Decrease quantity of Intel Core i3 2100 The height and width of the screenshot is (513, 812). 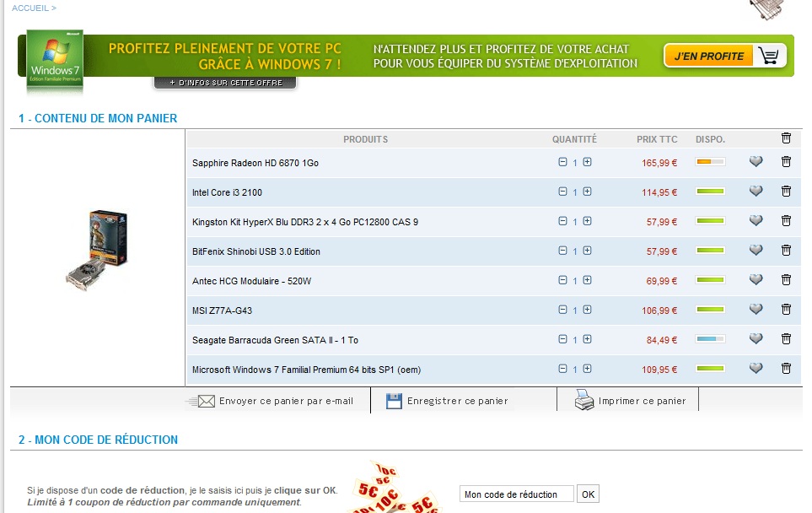[x=562, y=192]
